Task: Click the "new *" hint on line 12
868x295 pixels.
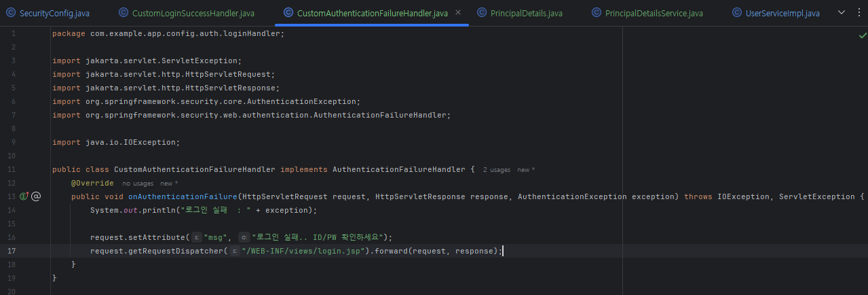Action: [169, 184]
